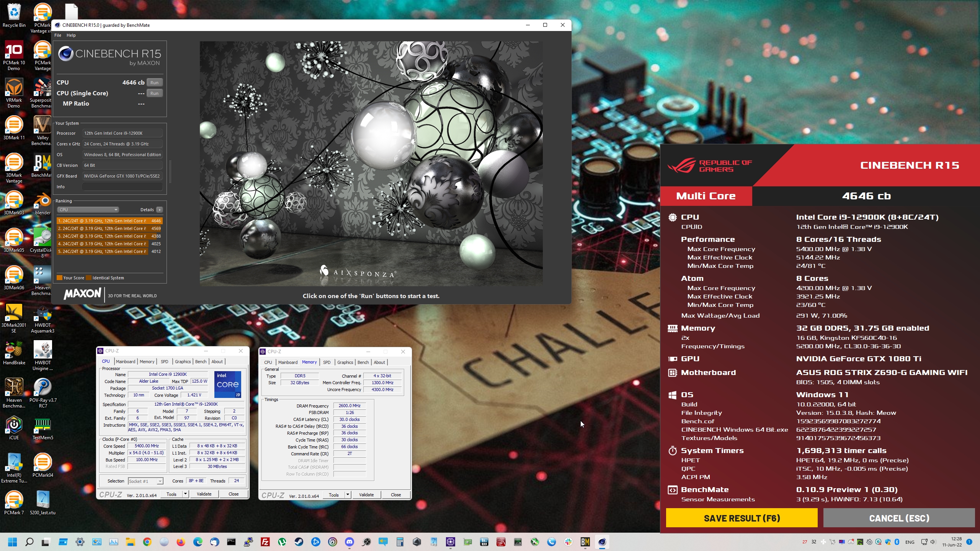Viewport: 980px width, 551px height.
Task: Click Validate in the right CPU-Z window
Action: (366, 495)
